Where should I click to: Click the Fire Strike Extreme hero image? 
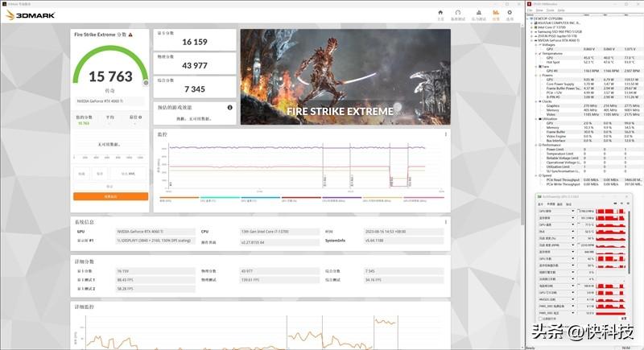point(345,76)
